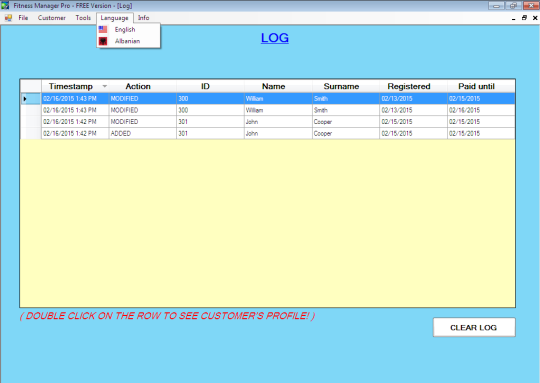Click Smith in the highlighted row
The width and height of the screenshot is (540, 383).
[346, 99]
